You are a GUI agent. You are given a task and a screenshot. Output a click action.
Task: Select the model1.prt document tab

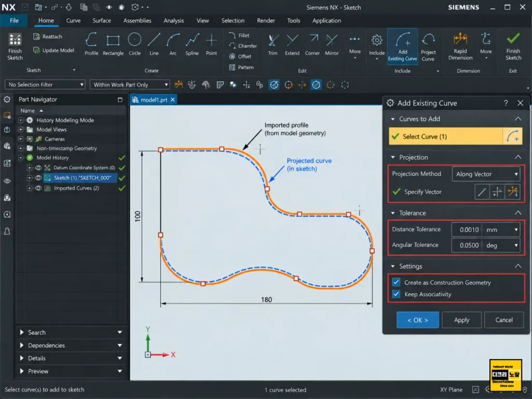pos(154,100)
